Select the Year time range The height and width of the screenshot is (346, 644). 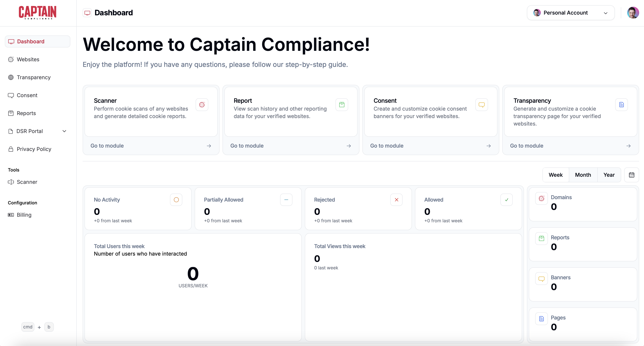click(x=609, y=175)
